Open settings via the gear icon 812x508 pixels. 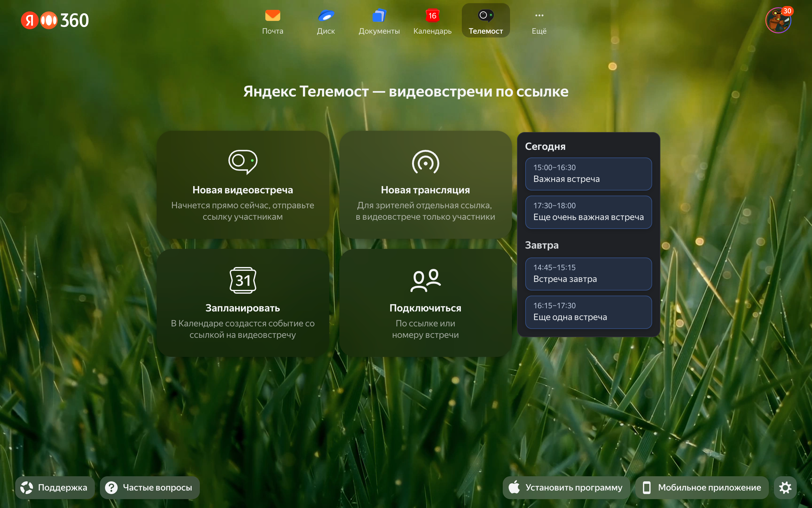[x=785, y=487]
